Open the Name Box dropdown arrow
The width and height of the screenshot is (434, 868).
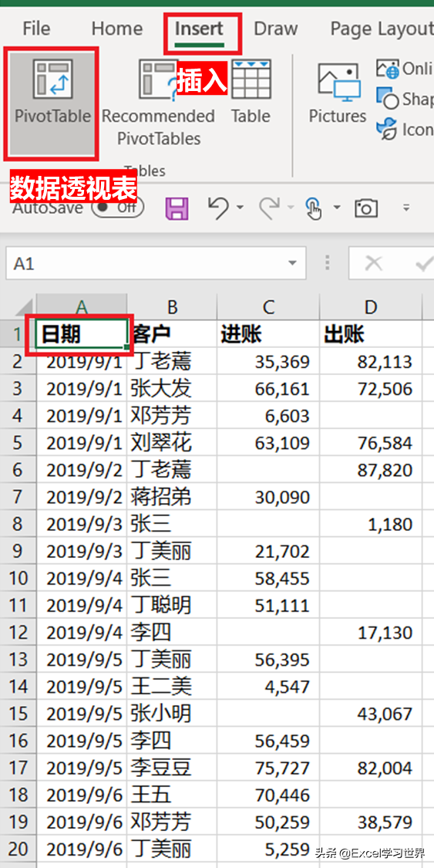[x=292, y=264]
